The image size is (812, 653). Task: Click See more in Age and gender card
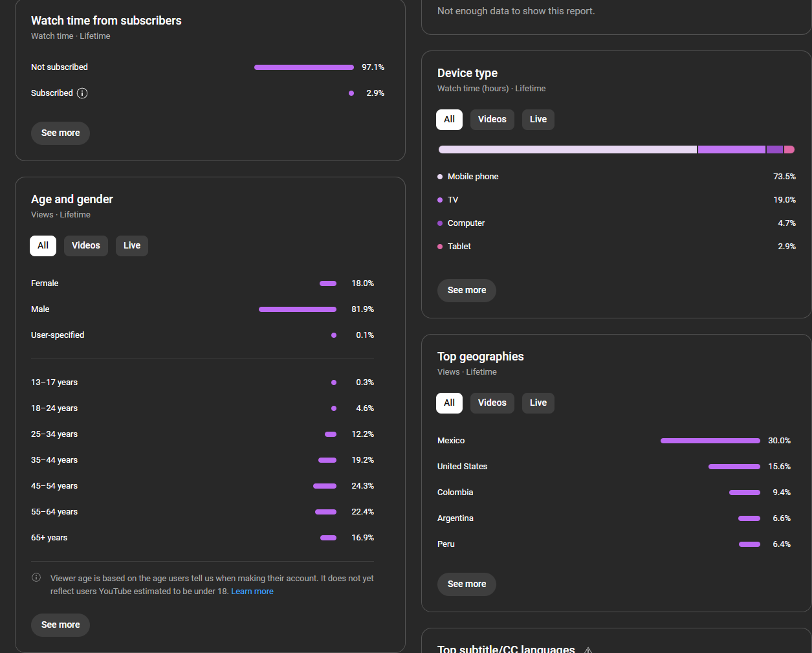pos(60,625)
